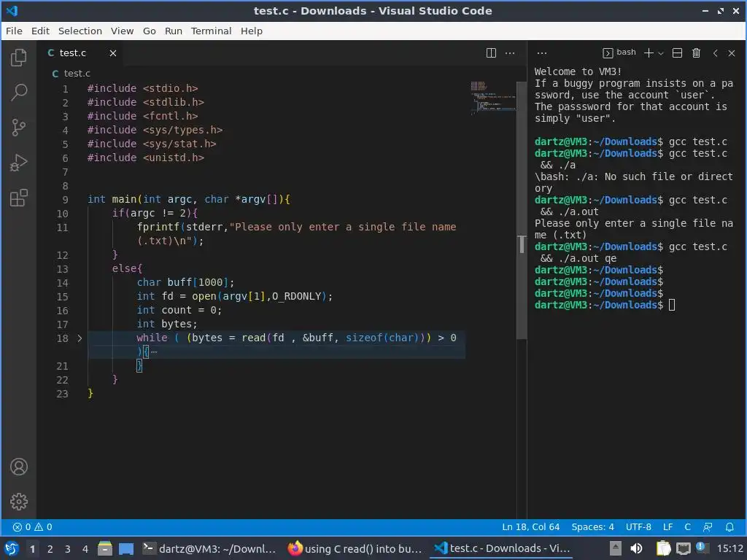Expand the folded while loop on line 18
Image resolution: width=747 pixels, height=560 pixels.
tap(80, 338)
